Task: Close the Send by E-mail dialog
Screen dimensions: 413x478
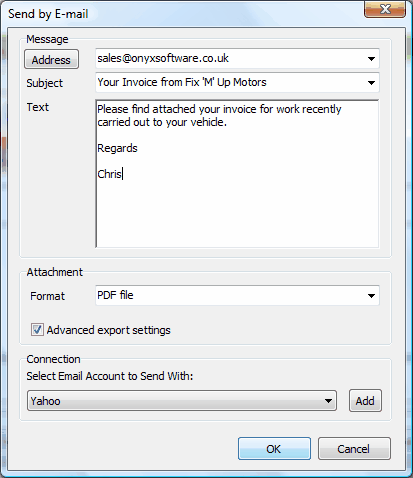Action: coord(385,9)
